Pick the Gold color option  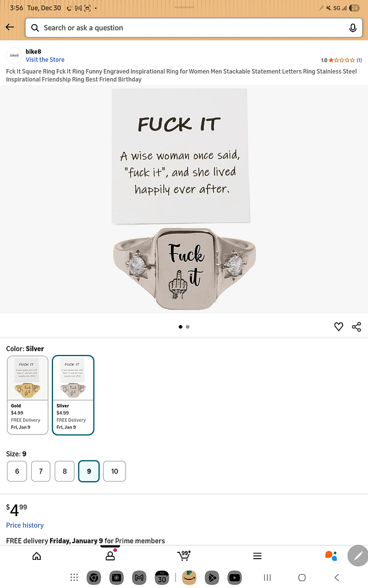[x=28, y=395]
